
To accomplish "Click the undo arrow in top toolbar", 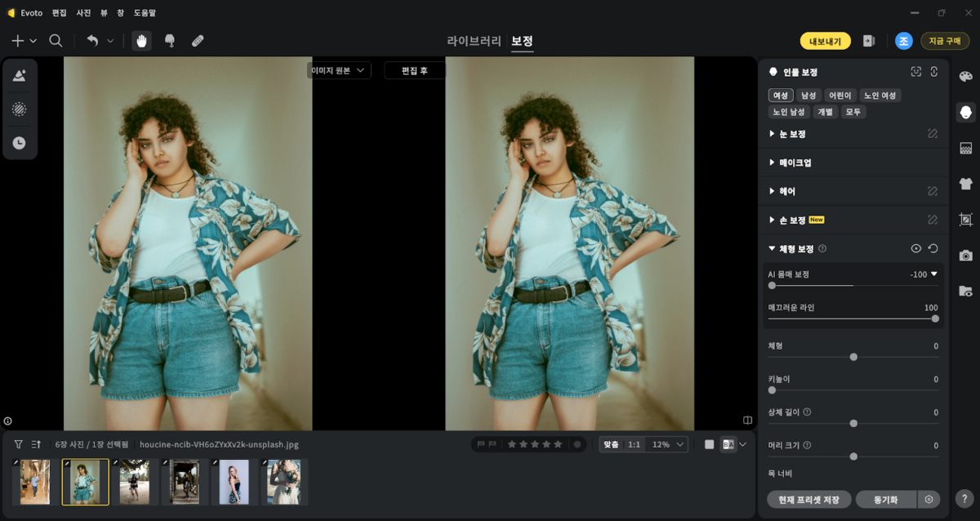I will 92,41.
